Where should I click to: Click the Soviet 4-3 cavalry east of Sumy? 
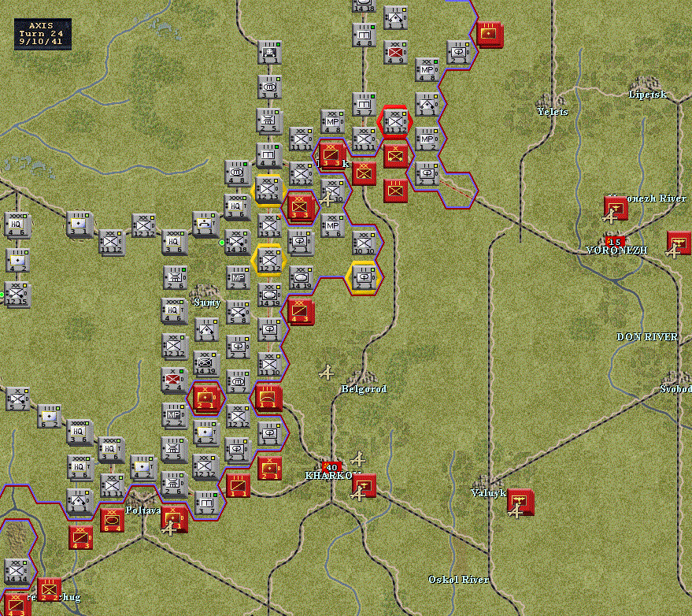[300, 311]
